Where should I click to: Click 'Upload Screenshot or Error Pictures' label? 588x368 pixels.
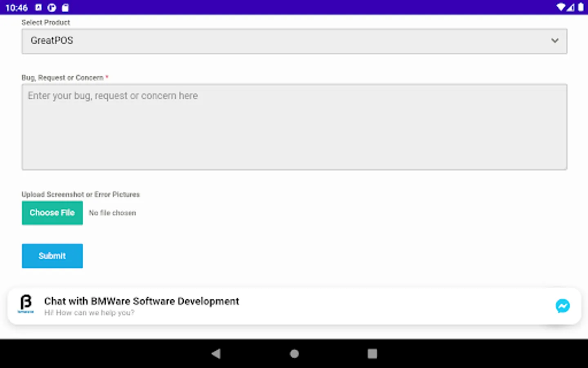click(80, 194)
